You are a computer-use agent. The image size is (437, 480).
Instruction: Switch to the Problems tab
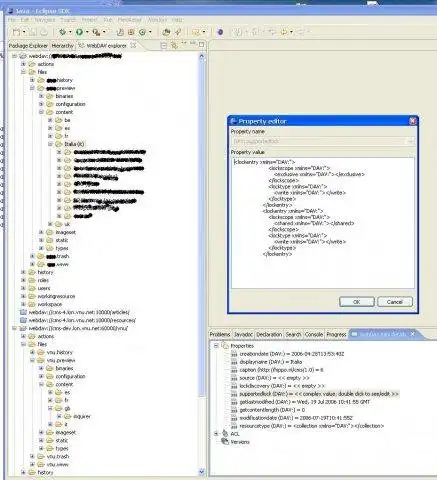pyautogui.click(x=220, y=334)
